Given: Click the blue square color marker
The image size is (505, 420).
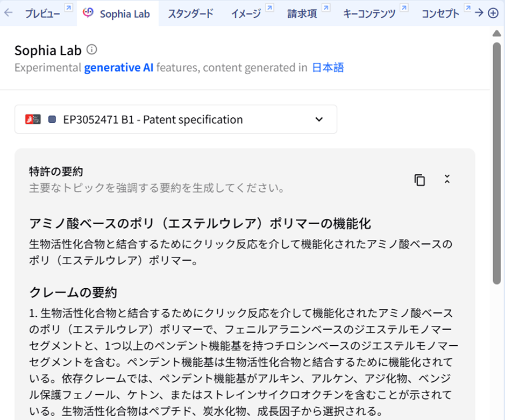Looking at the screenshot, I should pos(52,119).
